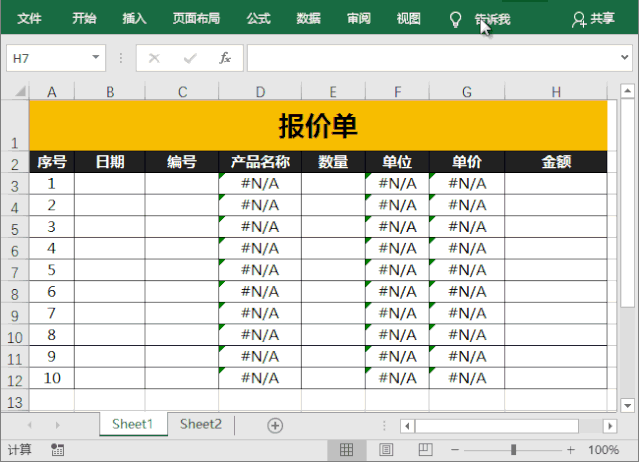Open the Name Box dropdown arrow
Screen dimensions: 639x462
[x=96, y=57]
